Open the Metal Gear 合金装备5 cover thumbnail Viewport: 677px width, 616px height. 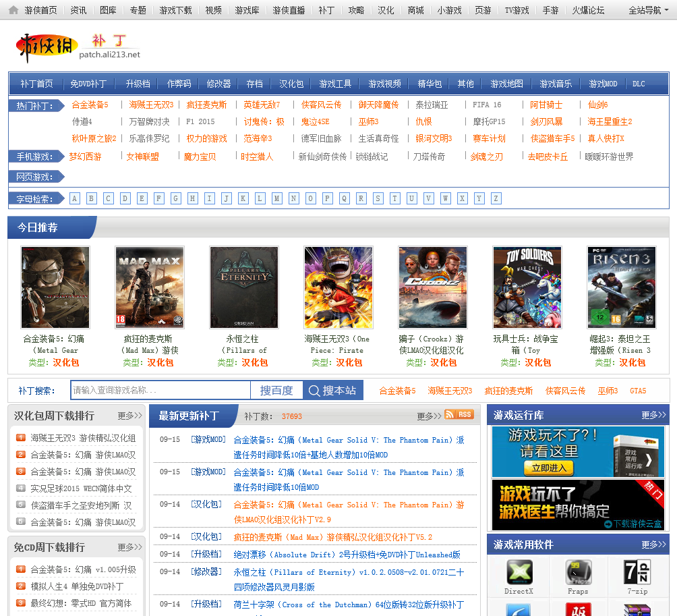tap(55, 287)
